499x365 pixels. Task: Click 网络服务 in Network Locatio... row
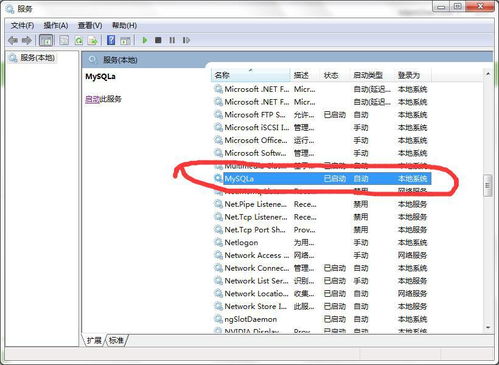412,293
